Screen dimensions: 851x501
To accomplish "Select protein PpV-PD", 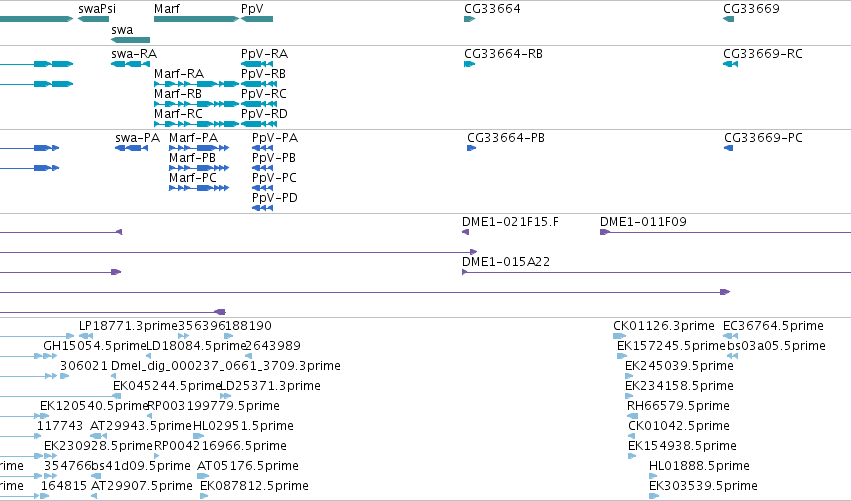I will (262, 208).
